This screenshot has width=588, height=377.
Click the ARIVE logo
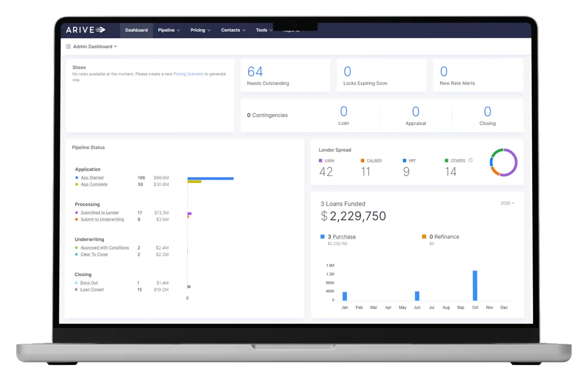coord(86,30)
